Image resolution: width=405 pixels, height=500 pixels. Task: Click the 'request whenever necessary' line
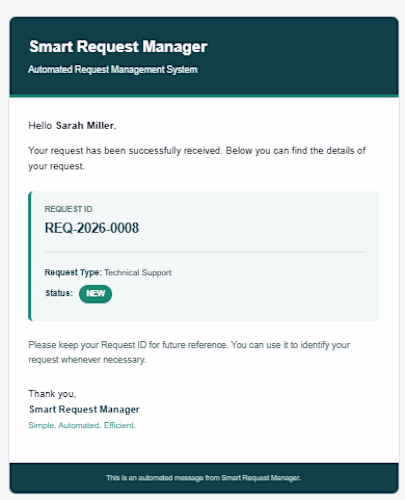tap(87, 360)
